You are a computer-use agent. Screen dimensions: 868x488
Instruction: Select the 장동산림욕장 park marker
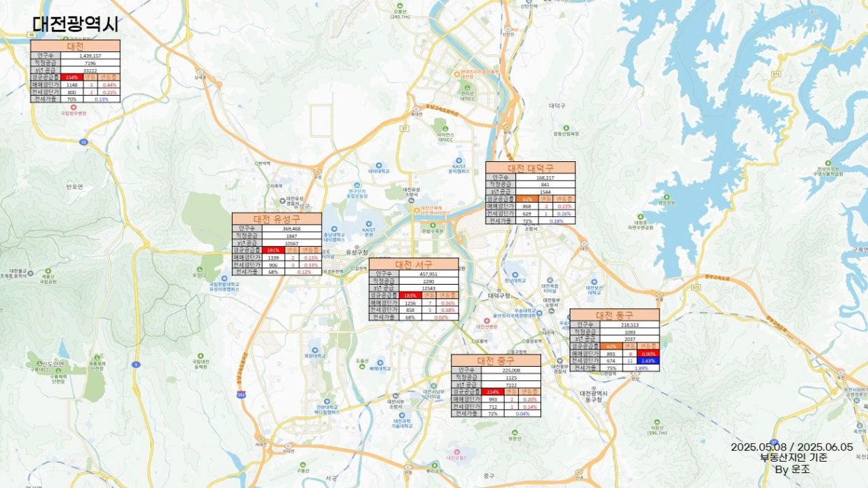click(x=566, y=126)
